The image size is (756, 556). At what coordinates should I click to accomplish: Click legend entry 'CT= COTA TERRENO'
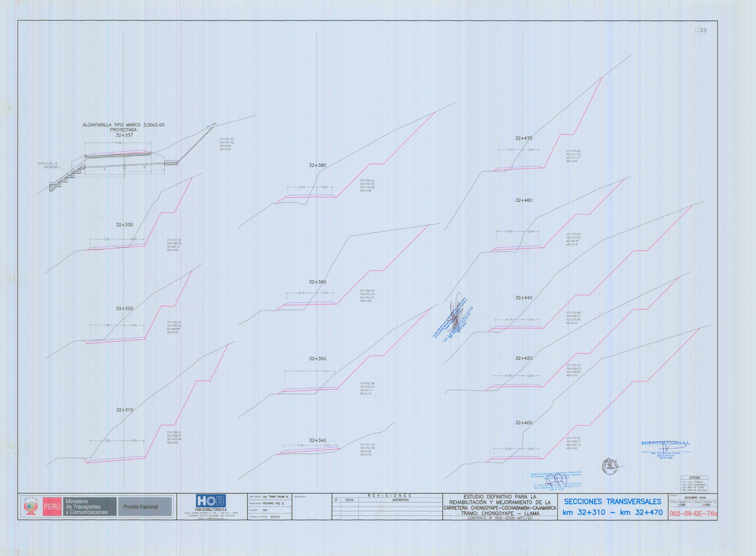tap(693, 482)
